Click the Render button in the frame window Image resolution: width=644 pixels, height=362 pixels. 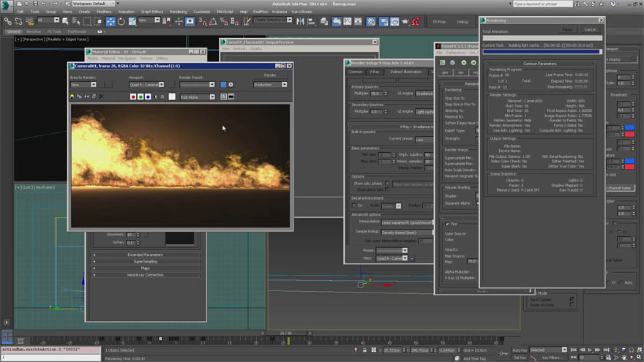[x=270, y=75]
